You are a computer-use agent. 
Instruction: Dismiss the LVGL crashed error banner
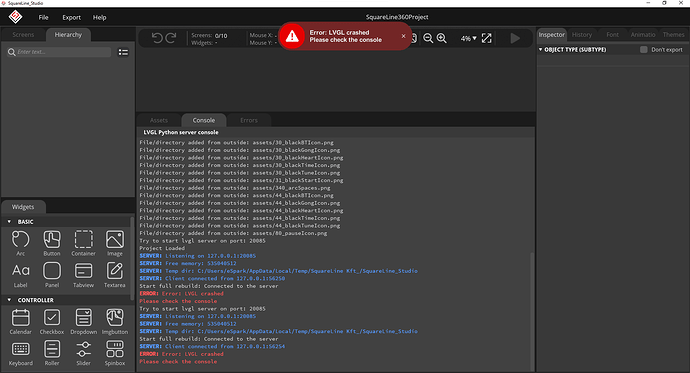tap(404, 36)
